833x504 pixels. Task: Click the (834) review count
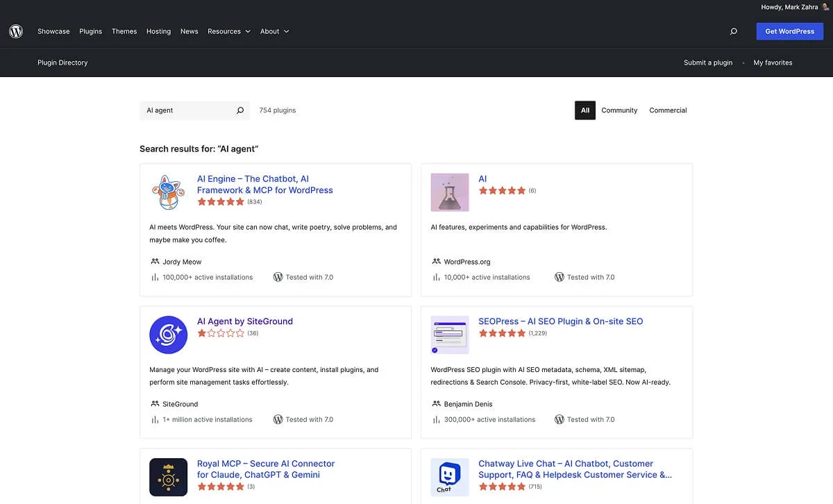pyautogui.click(x=255, y=202)
